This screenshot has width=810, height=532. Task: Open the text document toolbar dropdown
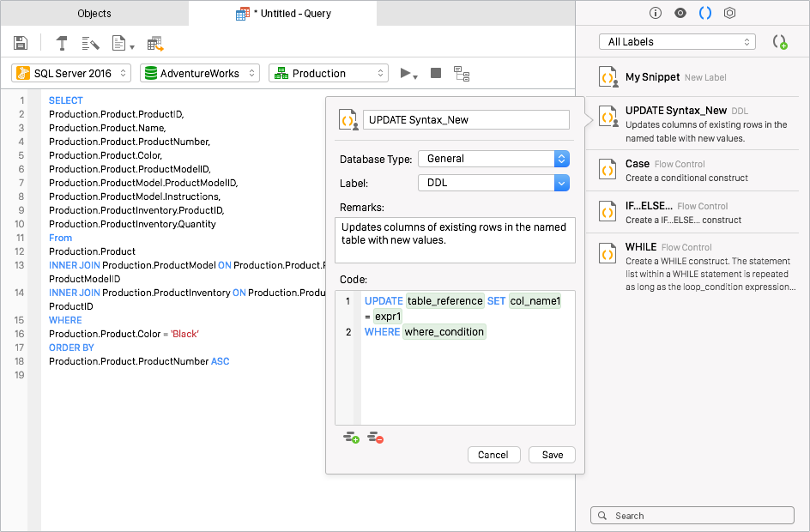[123, 44]
